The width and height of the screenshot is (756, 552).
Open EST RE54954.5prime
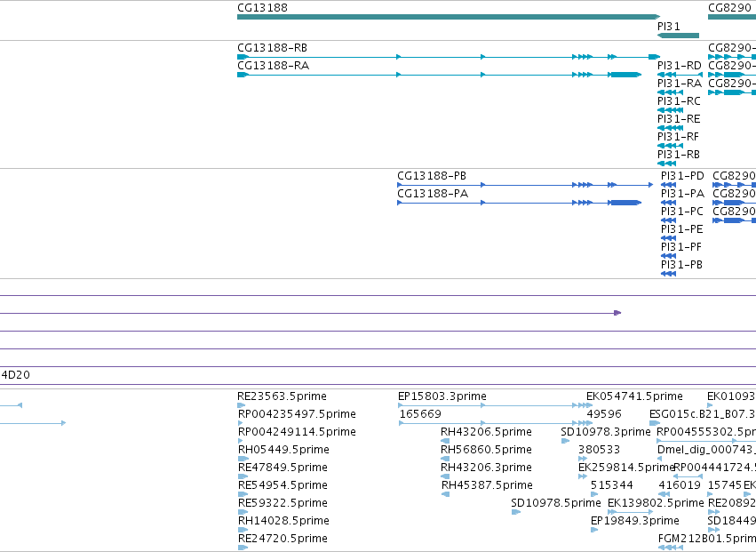pos(283,485)
